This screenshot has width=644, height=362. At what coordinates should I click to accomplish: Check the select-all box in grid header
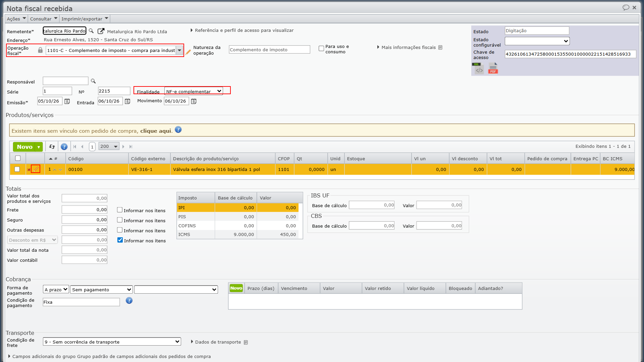18,158
